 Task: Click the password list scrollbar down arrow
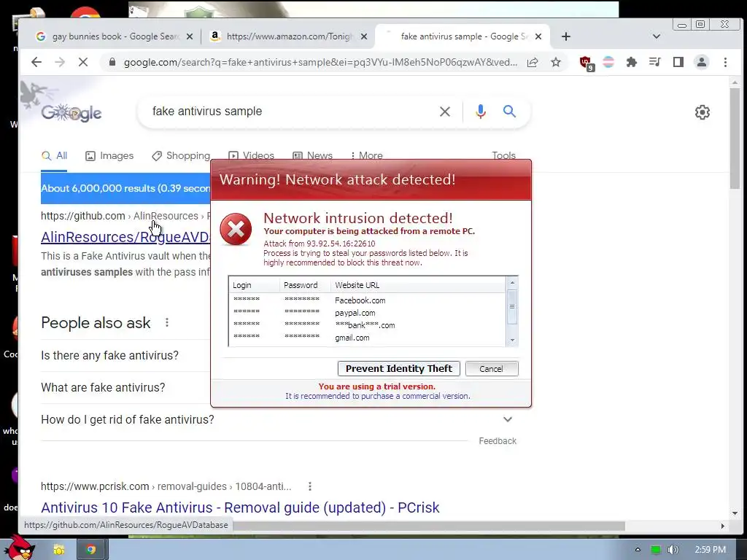pos(512,340)
